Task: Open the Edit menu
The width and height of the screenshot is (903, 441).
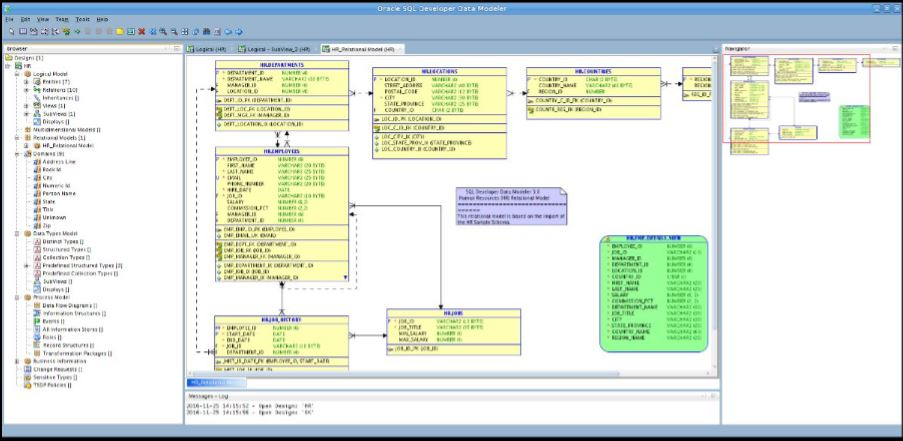Action: tap(25, 19)
